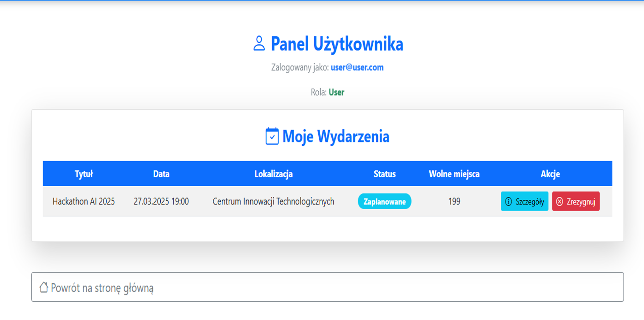The image size is (644, 320).
Task: Cancel registration with the Zrezygnuj button
Action: pyautogui.click(x=576, y=201)
